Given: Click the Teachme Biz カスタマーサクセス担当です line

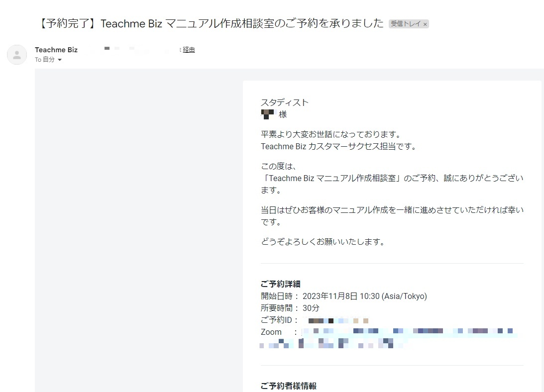Looking at the screenshot, I should [339, 146].
